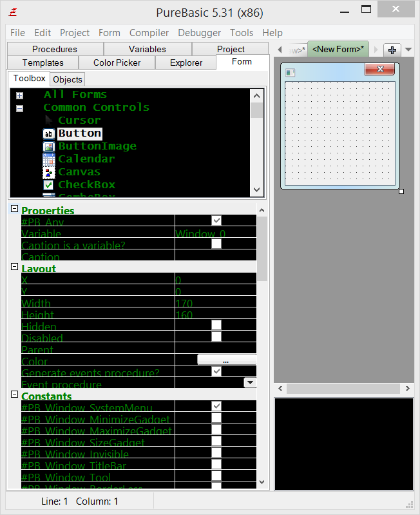Click the form window resize handle

401,191
